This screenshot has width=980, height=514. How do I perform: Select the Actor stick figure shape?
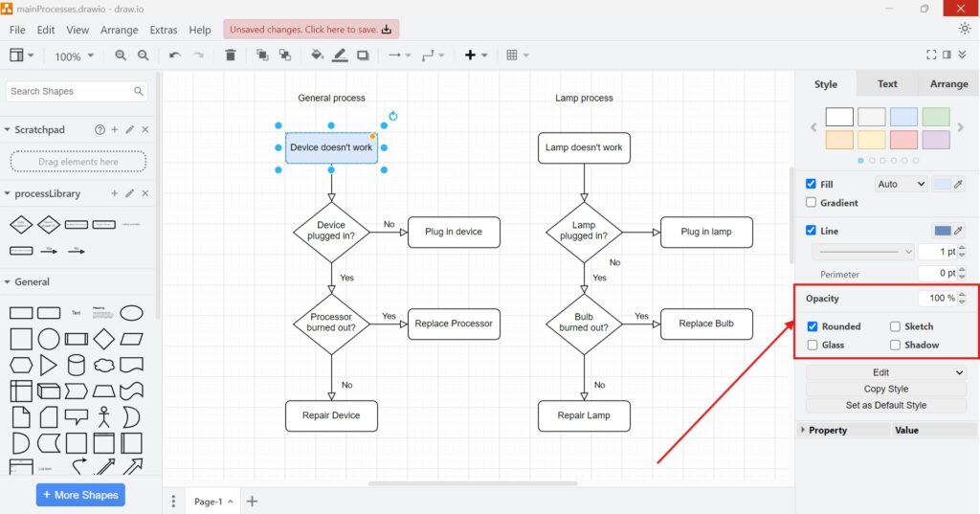coord(103,417)
